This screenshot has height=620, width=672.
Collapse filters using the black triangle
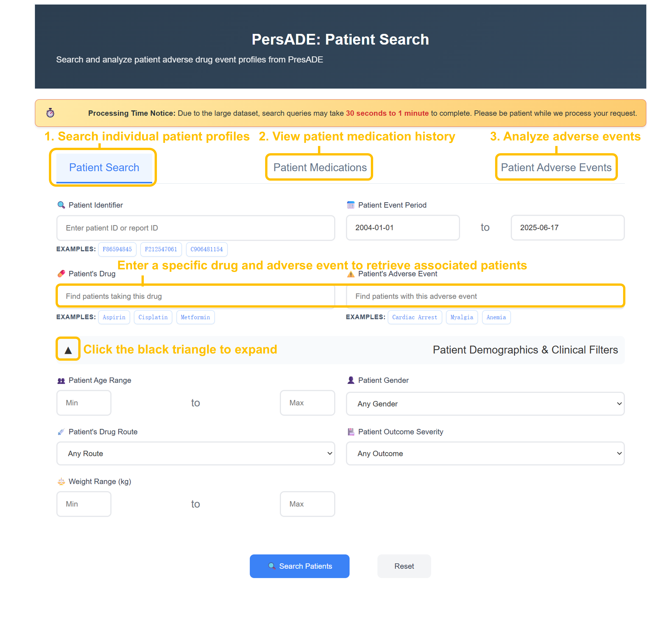pos(68,350)
